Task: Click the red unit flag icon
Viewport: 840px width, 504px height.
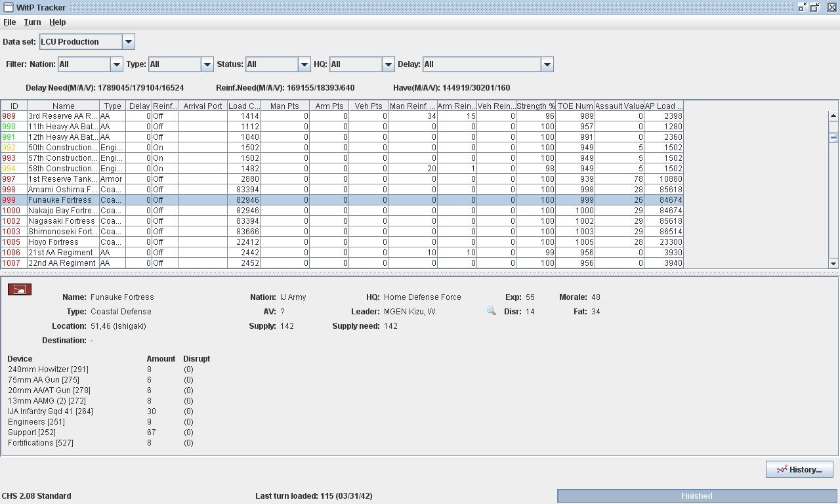Action: 20,289
